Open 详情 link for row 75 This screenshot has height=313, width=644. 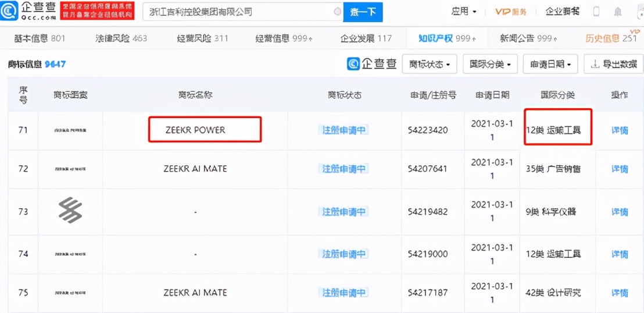coord(620,293)
